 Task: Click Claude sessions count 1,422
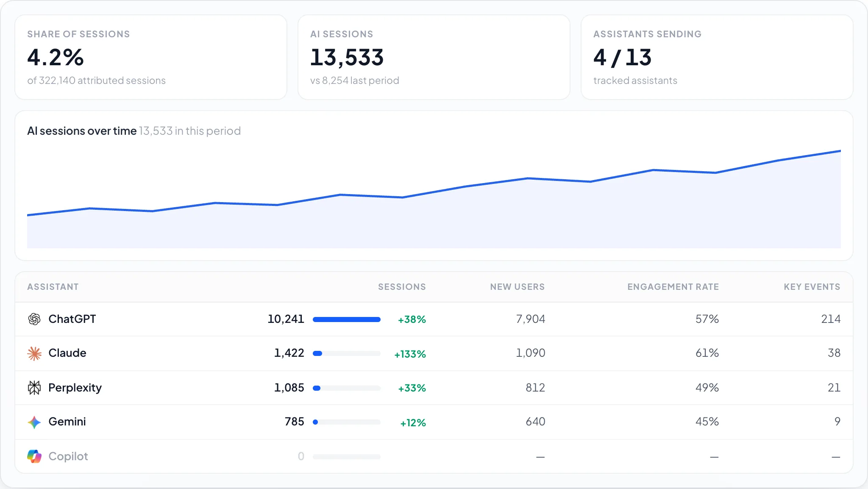tap(289, 353)
